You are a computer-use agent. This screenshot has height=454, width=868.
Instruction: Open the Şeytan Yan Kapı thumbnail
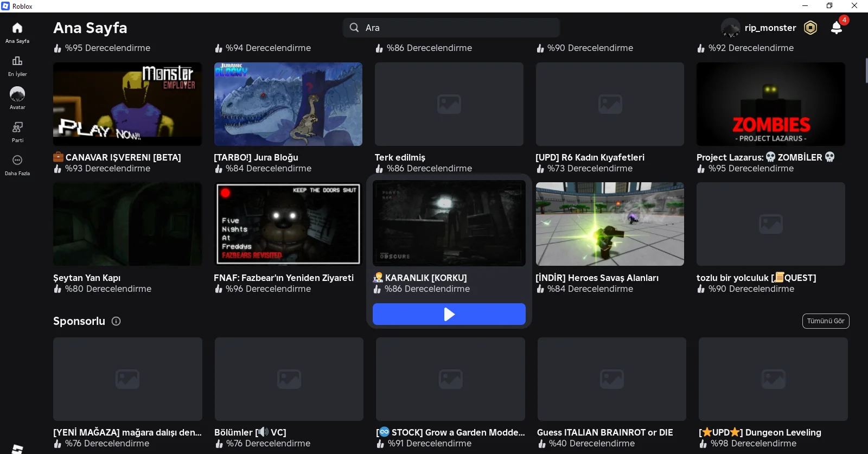(x=127, y=224)
